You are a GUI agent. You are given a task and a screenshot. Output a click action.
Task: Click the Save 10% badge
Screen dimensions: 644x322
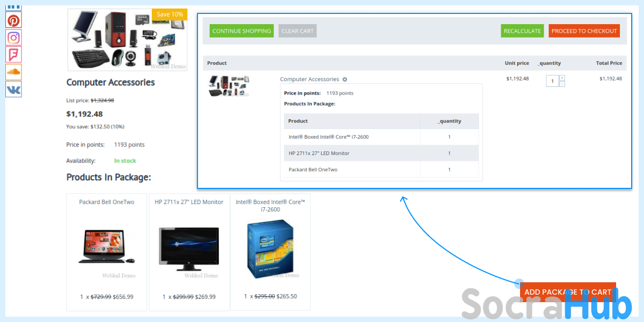170,14
